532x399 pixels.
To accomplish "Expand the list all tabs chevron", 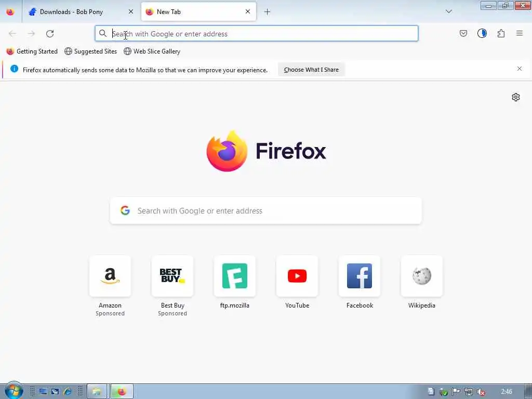I will click(x=448, y=11).
